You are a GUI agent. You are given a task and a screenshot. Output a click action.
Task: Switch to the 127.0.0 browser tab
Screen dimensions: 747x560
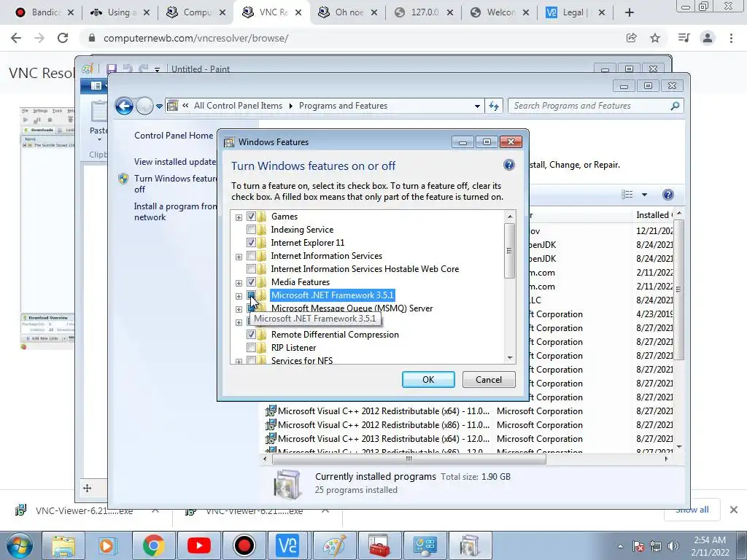[x=424, y=12]
